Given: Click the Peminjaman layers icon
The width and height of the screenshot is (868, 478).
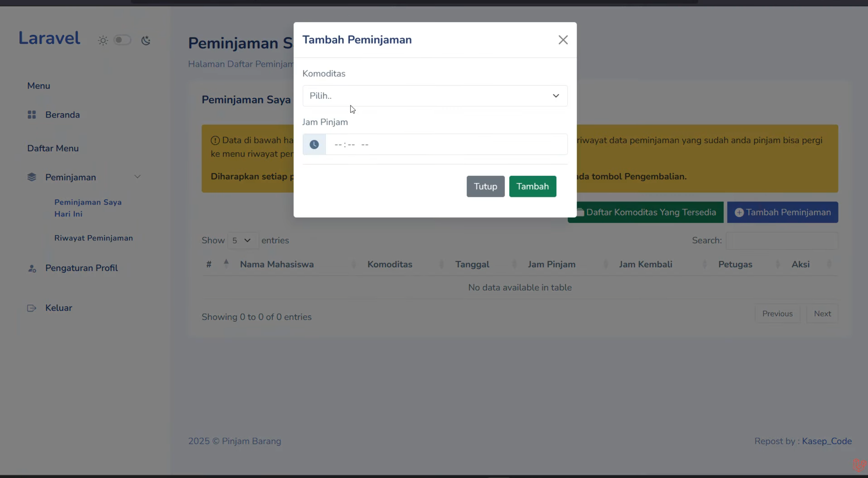Looking at the screenshot, I should point(32,177).
